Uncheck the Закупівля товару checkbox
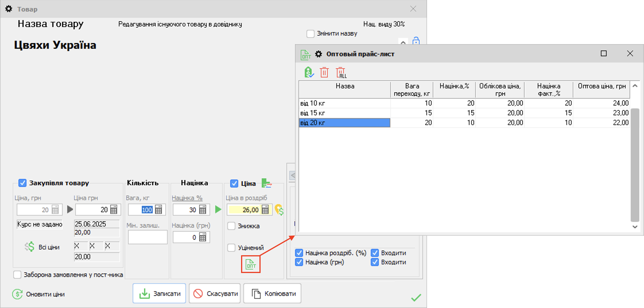 tap(22, 183)
